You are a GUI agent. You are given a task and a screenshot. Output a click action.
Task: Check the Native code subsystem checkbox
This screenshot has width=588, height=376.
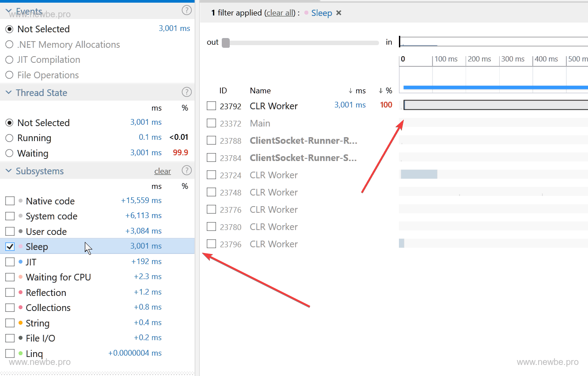(x=10, y=201)
